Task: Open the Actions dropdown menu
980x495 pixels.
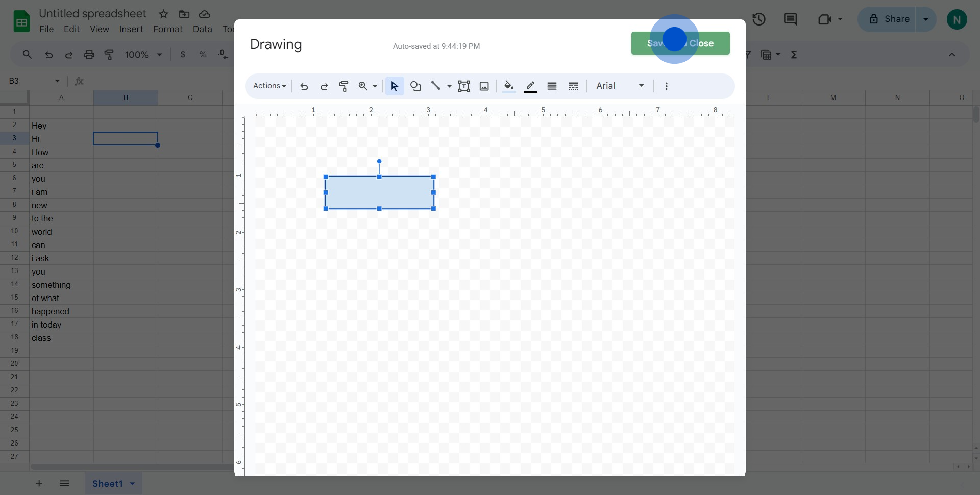Action: [269, 86]
